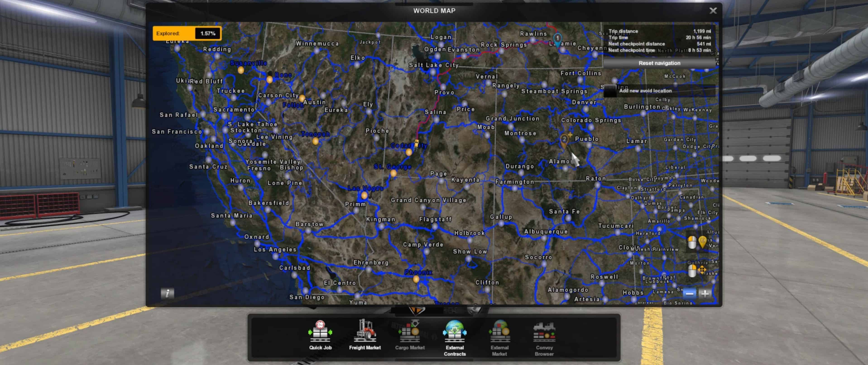Image resolution: width=868 pixels, height=365 pixels.
Task: Click the map info 'i' icon
Action: pyautogui.click(x=168, y=293)
